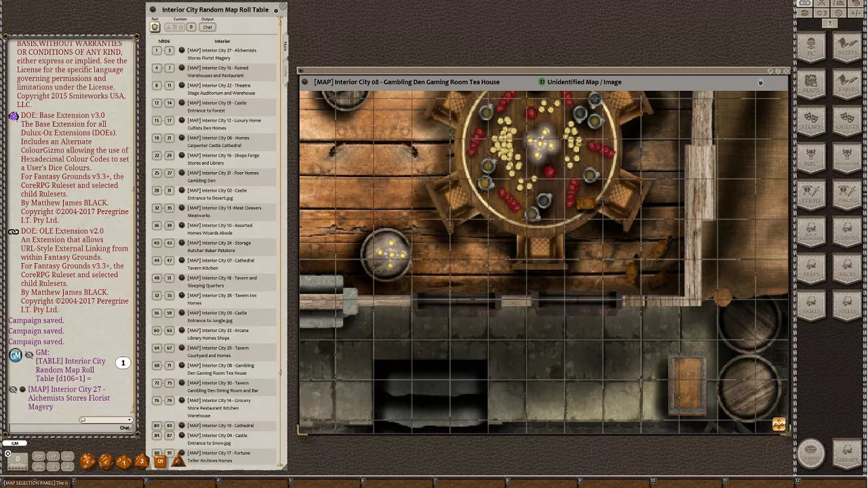This screenshot has width=868, height=488.
Task: Open the PC sidebar button
Action: pyautogui.click(x=811, y=47)
